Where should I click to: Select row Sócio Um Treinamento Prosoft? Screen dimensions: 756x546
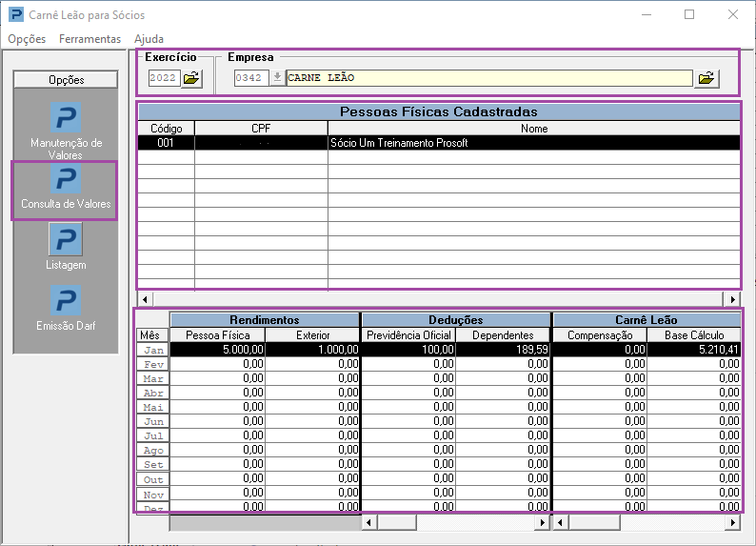click(439, 143)
